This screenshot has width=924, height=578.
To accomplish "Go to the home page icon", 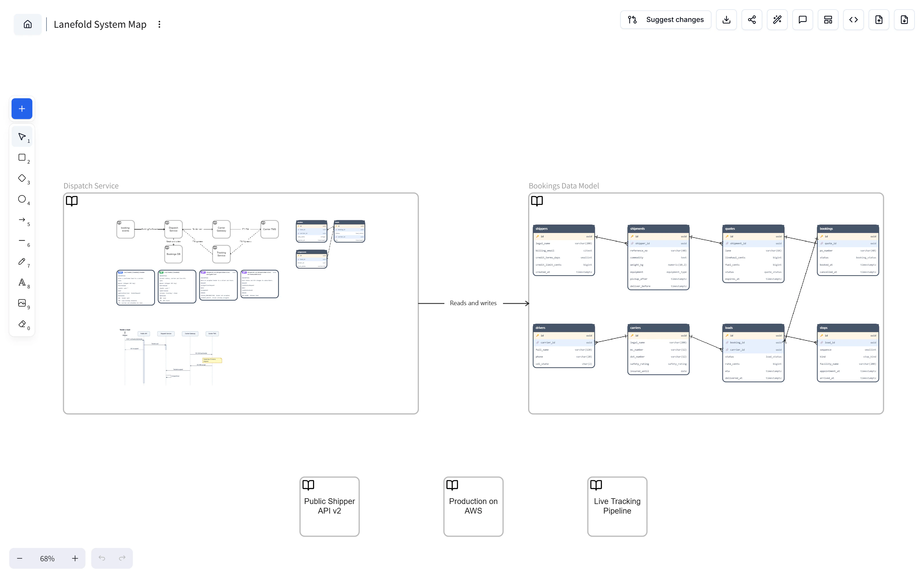I will click(x=27, y=24).
